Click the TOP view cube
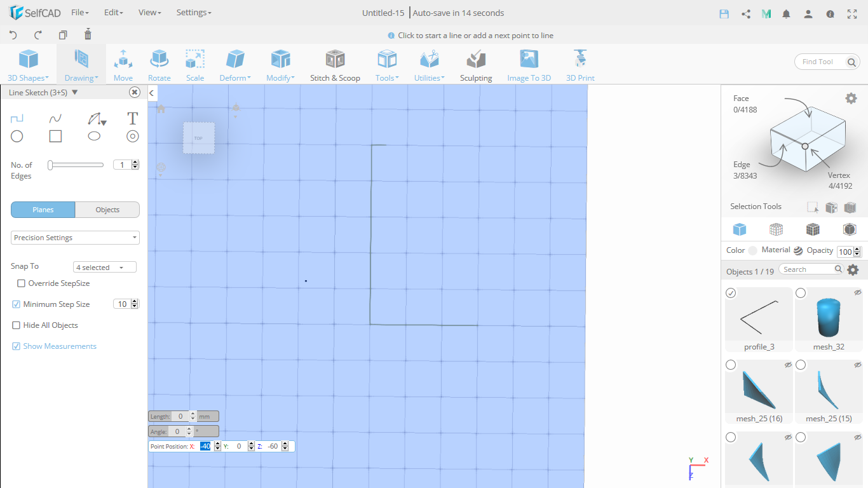The image size is (868, 488). pos(199,138)
